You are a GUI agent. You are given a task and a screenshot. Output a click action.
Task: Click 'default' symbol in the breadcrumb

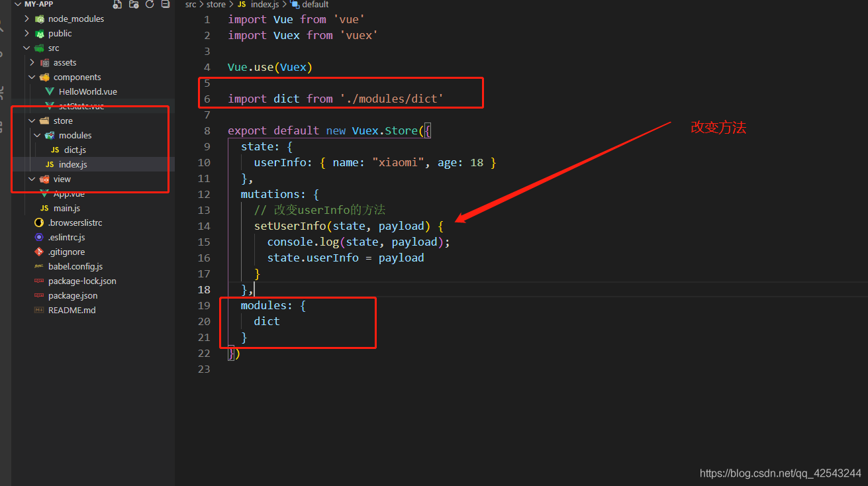coord(315,5)
